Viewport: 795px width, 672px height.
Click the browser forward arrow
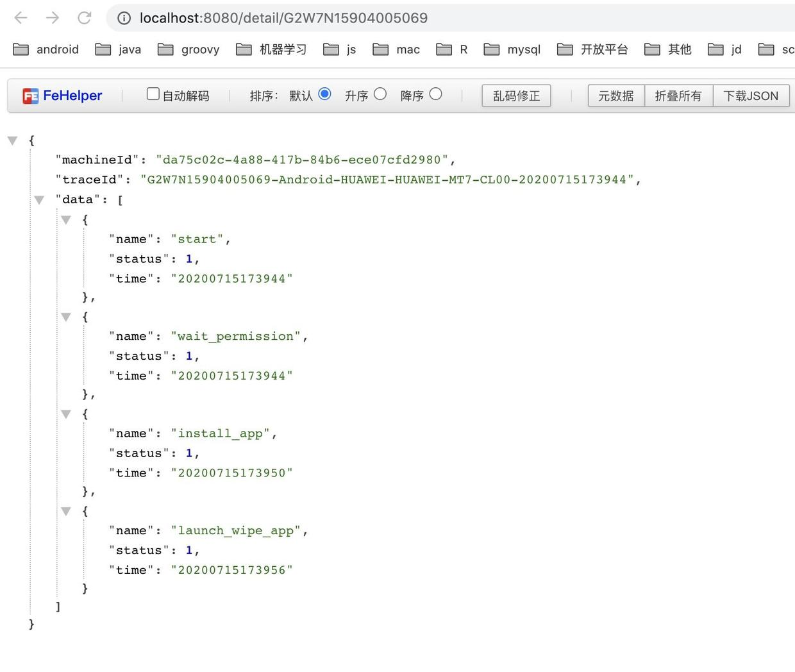53,18
